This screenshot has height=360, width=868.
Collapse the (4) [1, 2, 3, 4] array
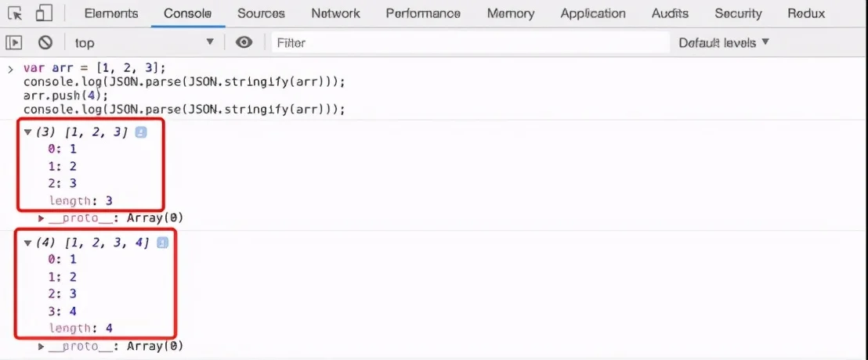click(29, 243)
